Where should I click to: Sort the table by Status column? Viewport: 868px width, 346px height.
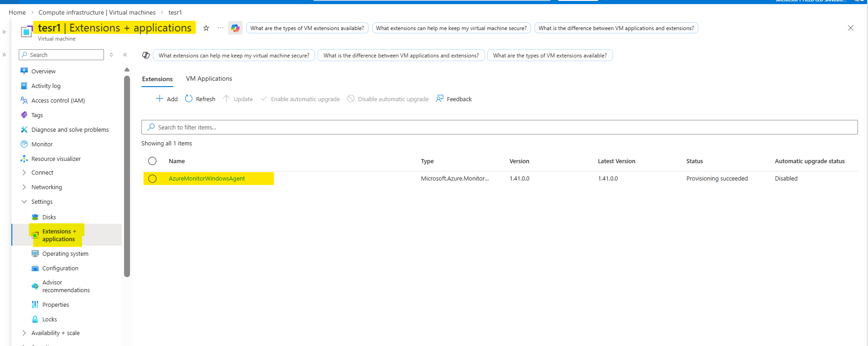coord(694,161)
